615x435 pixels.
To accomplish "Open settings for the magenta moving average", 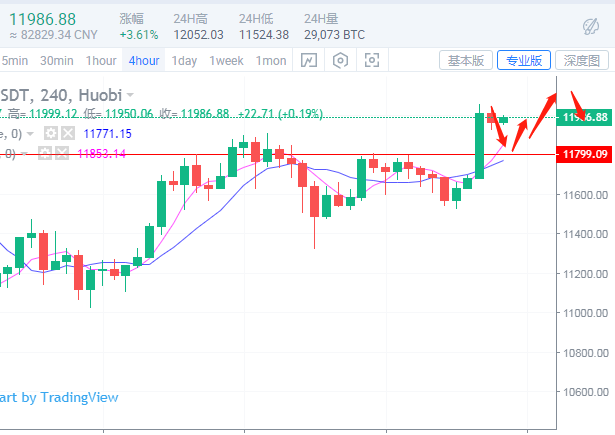I will [45, 153].
